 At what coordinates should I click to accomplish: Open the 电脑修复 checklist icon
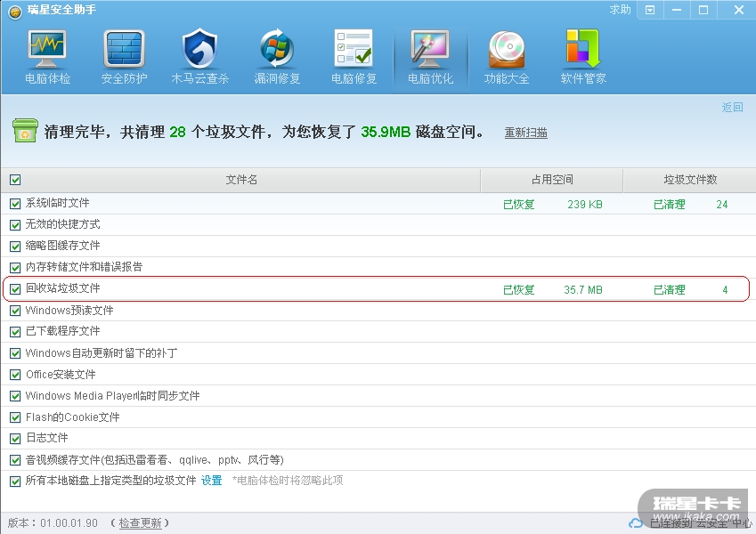coord(354,47)
